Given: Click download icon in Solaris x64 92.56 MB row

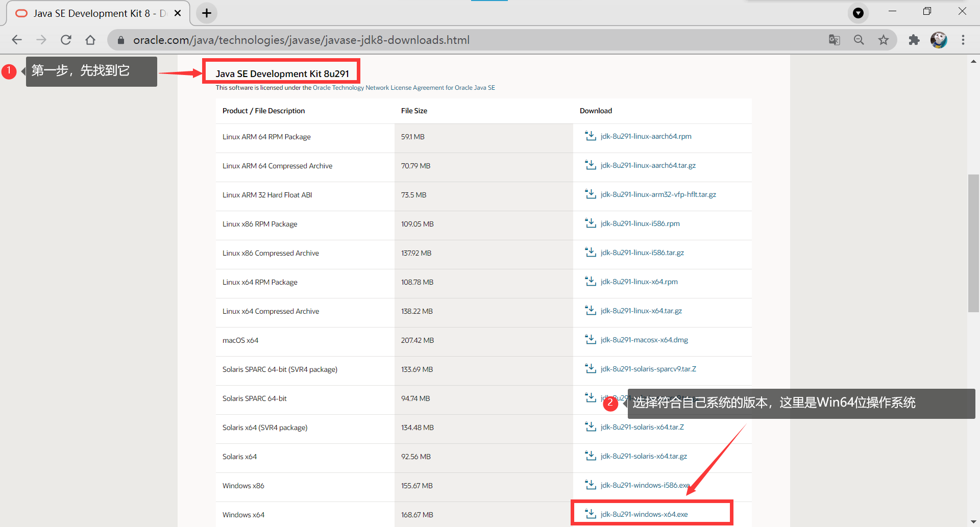Looking at the screenshot, I should pos(591,456).
